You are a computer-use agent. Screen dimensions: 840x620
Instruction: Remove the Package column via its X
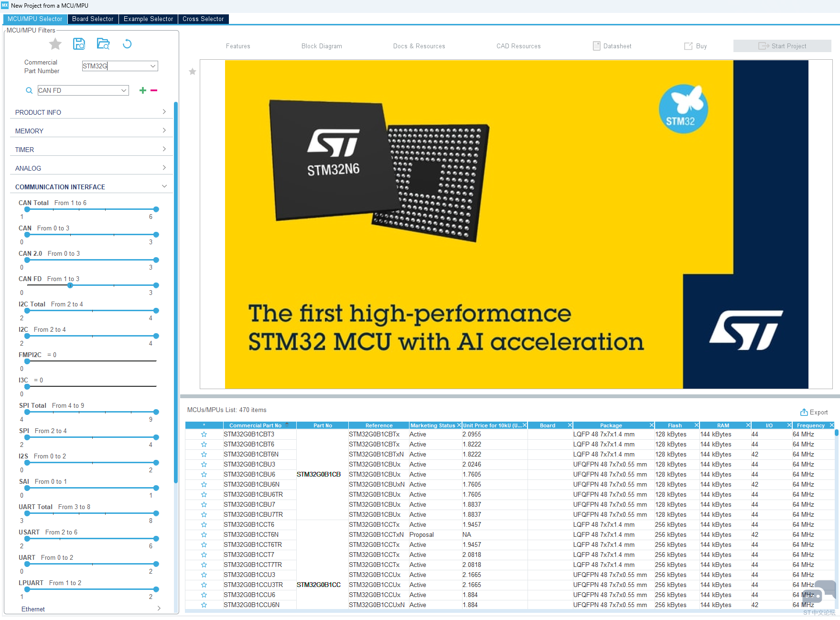point(652,425)
